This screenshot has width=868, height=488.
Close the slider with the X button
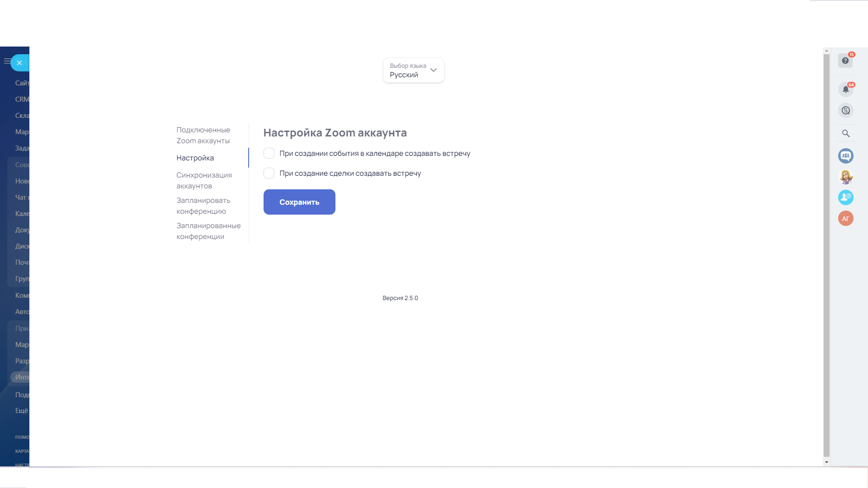[19, 63]
